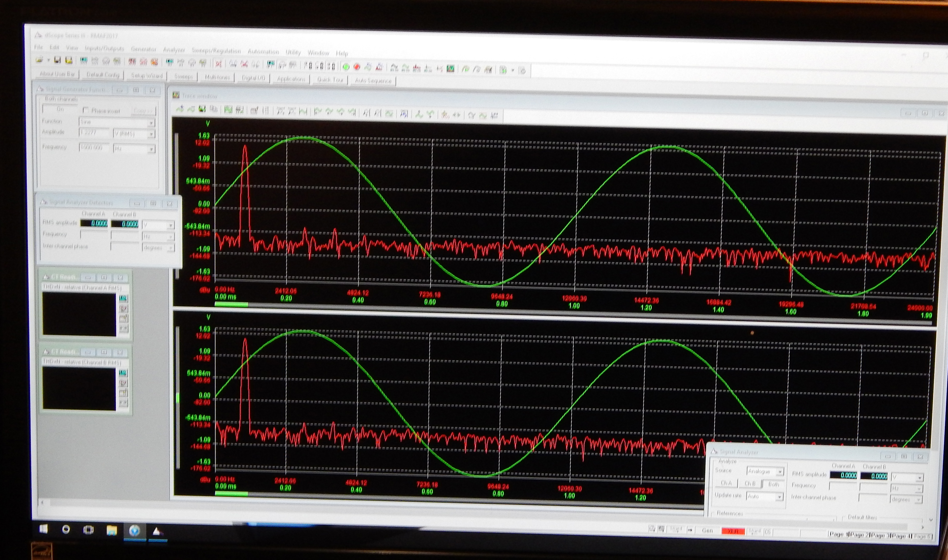The height and width of the screenshot is (560, 948).
Task: Click the Quick Tour button
Action: (x=330, y=80)
